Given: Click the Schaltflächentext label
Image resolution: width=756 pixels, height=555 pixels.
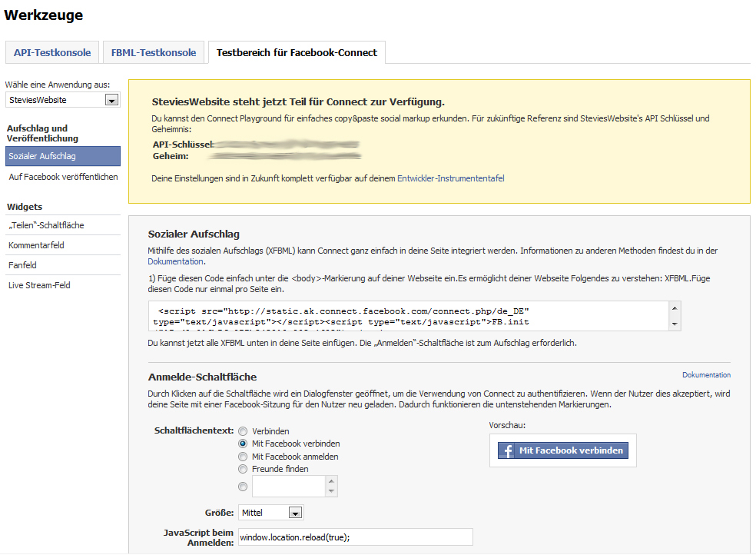Looking at the screenshot, I should click(194, 430).
